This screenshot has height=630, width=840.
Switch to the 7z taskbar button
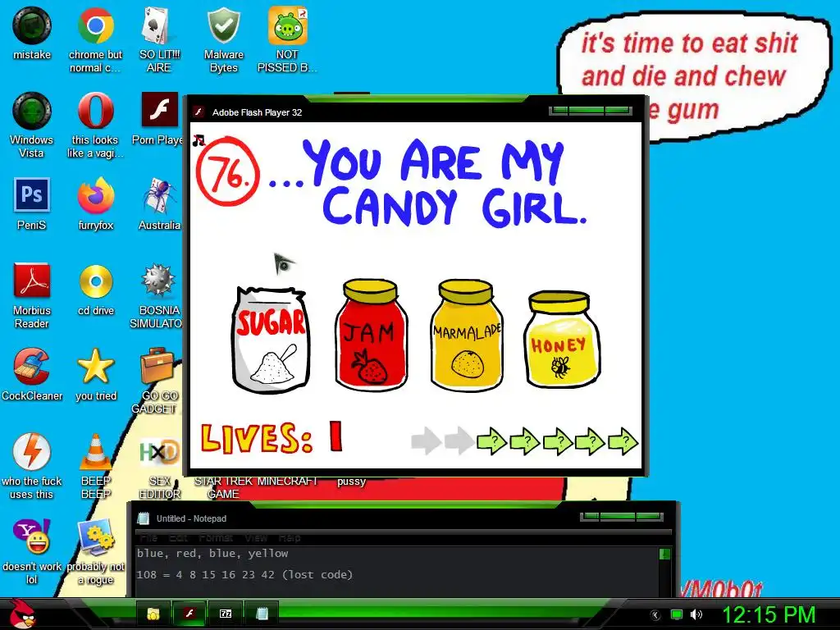point(226,614)
